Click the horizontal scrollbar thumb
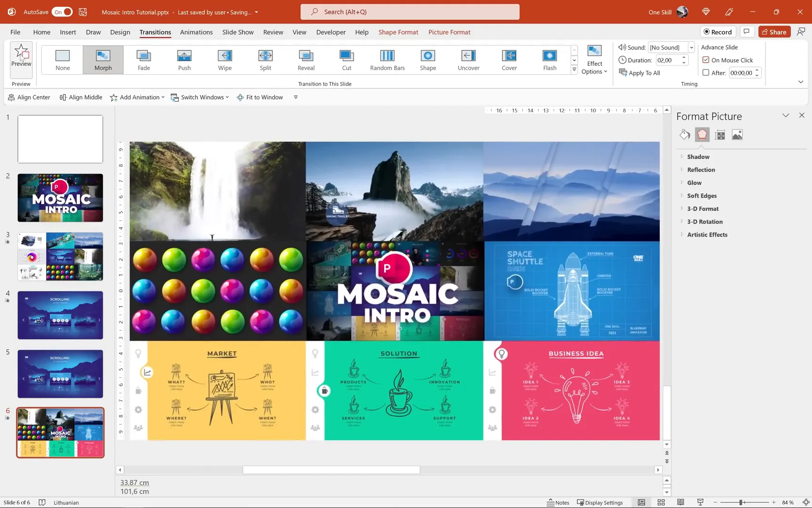 331,469
